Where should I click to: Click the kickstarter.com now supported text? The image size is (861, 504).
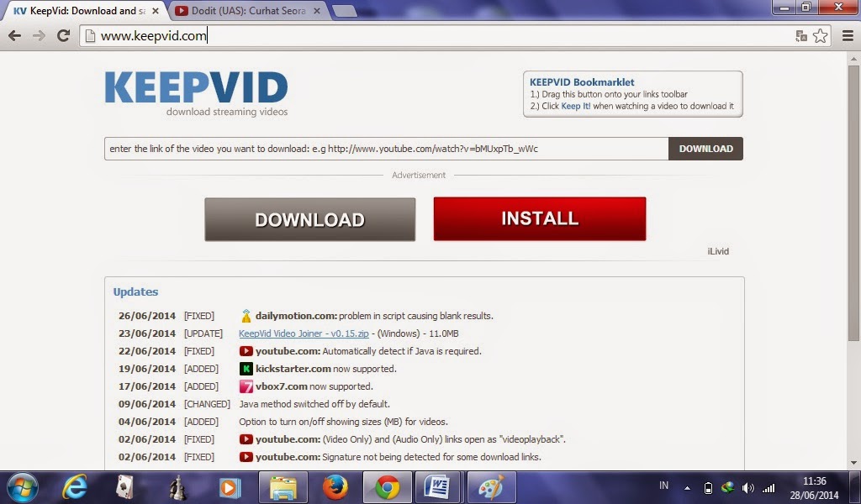[325, 369]
